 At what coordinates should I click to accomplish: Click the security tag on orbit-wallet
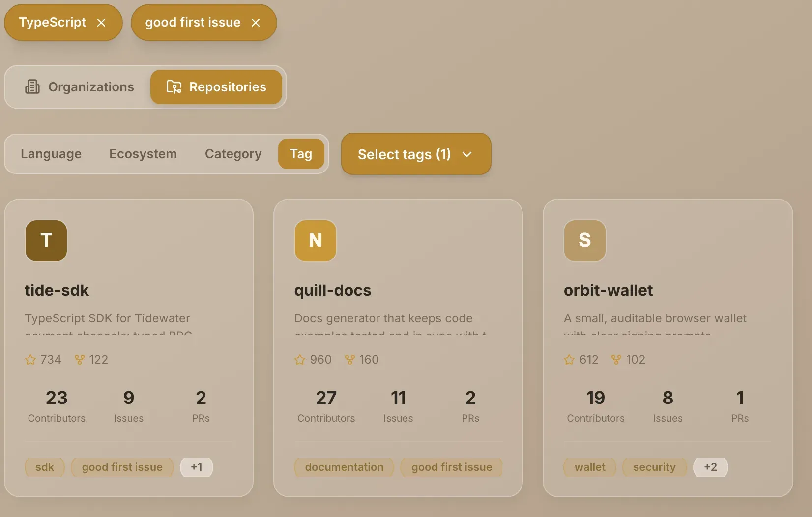click(655, 467)
